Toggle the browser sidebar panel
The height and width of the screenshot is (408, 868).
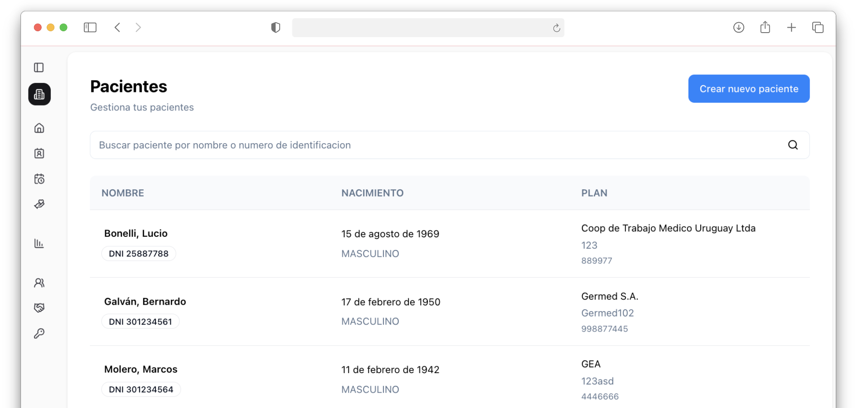tap(90, 27)
